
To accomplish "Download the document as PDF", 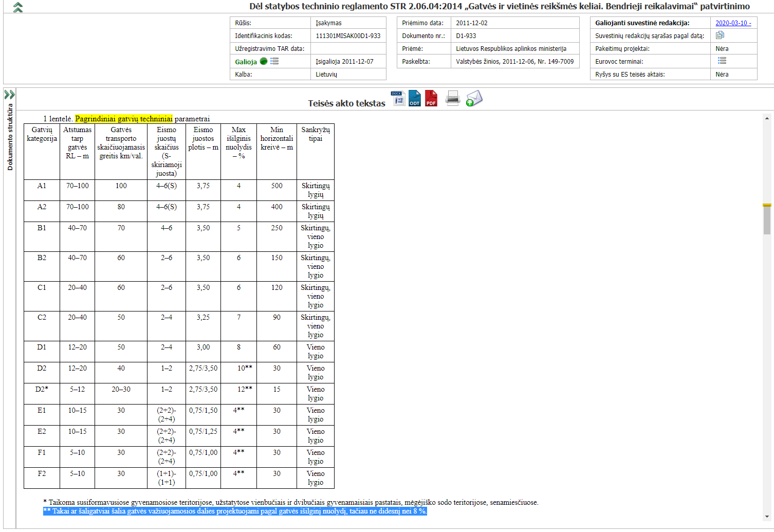I will tap(431, 98).
